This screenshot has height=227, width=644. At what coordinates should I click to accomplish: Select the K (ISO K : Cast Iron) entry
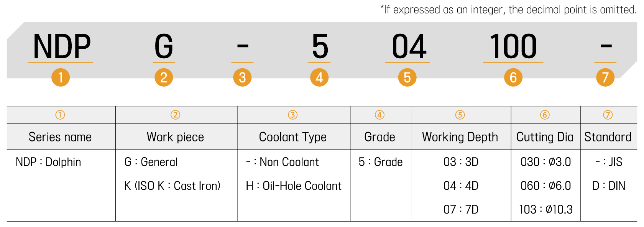(172, 186)
